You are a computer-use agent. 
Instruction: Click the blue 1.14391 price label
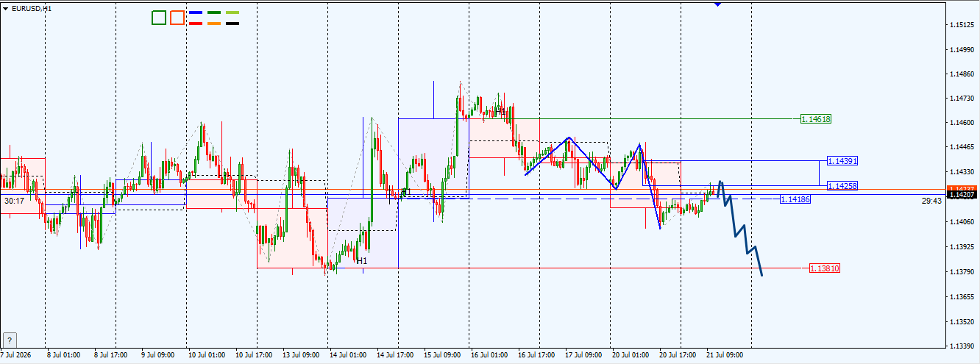pos(842,160)
